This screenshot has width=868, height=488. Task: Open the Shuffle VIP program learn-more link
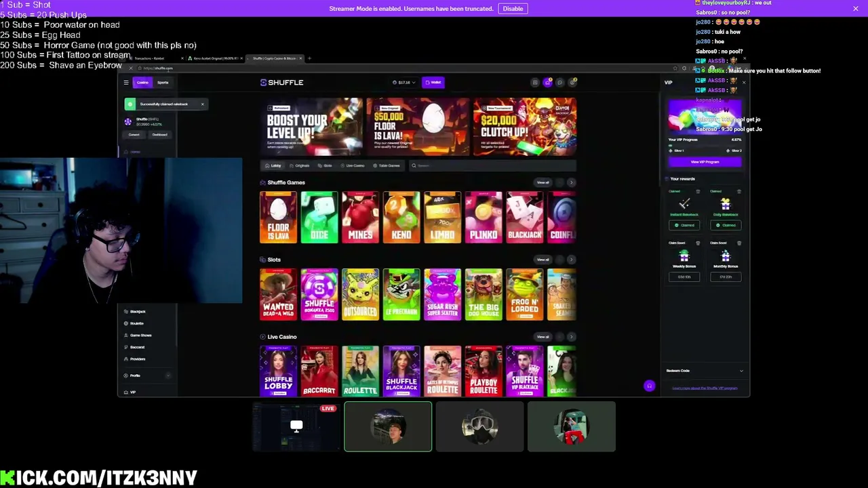(x=705, y=388)
